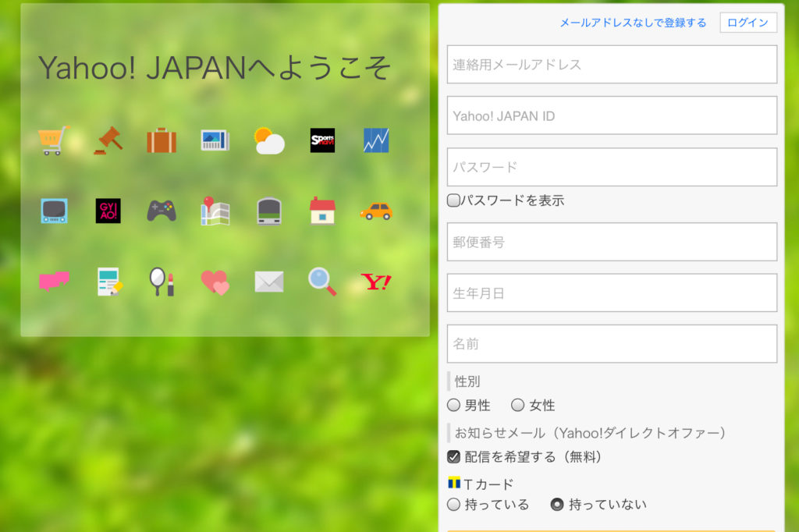Click the Yahoo! JAPANへようこそ heading
The image size is (799, 532).
click(215, 67)
